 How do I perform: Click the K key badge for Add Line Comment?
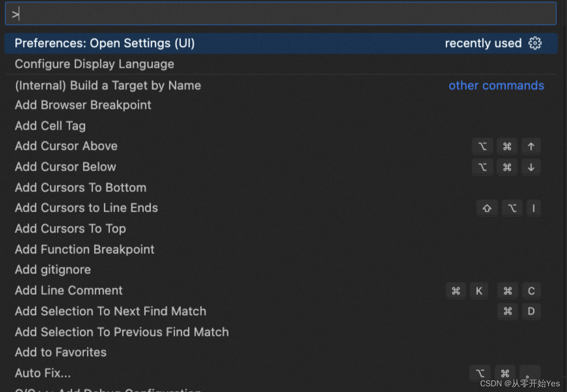click(x=479, y=291)
